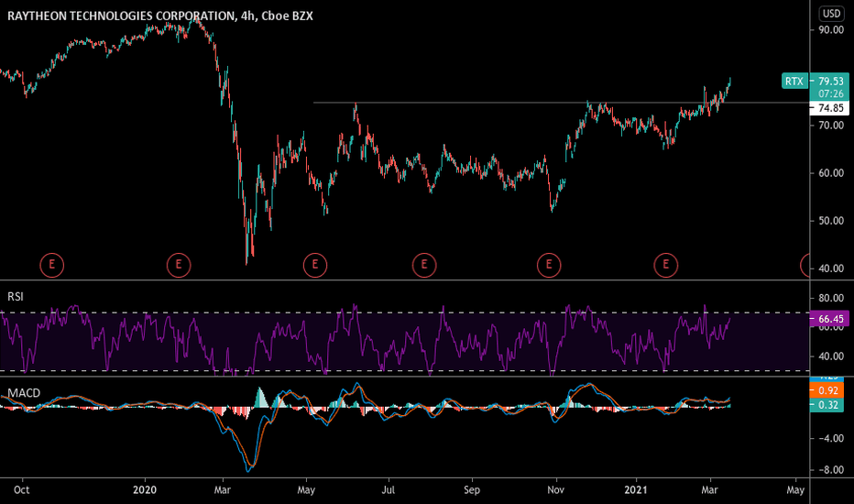Click the -4.00 label on the MACD scale
Image resolution: width=854 pixels, height=504 pixels.
point(831,438)
